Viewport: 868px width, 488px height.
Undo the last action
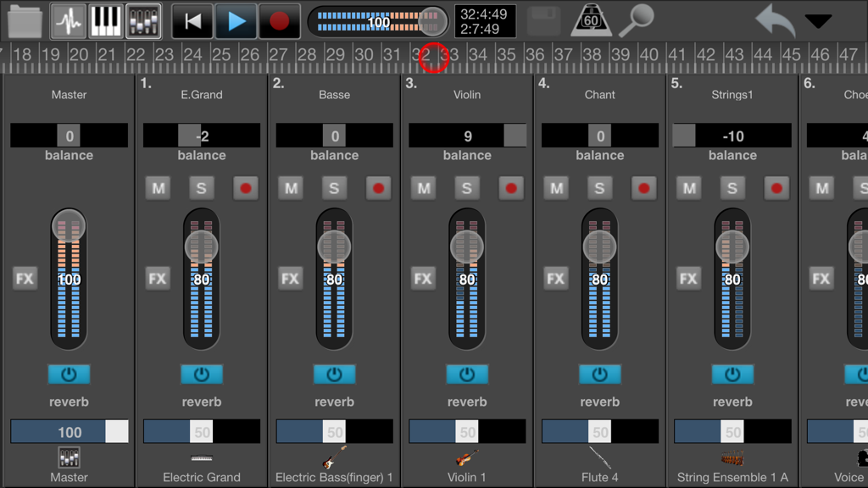click(x=774, y=20)
